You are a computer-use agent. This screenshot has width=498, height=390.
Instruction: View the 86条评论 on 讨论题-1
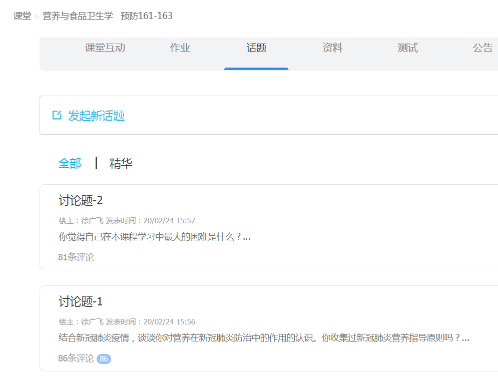tap(76, 358)
